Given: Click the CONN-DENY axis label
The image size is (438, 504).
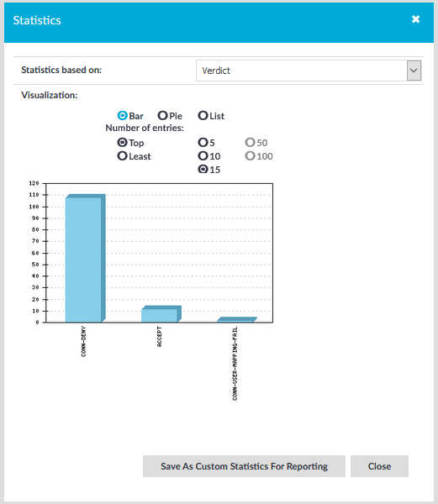Looking at the screenshot, I should click(x=83, y=341).
